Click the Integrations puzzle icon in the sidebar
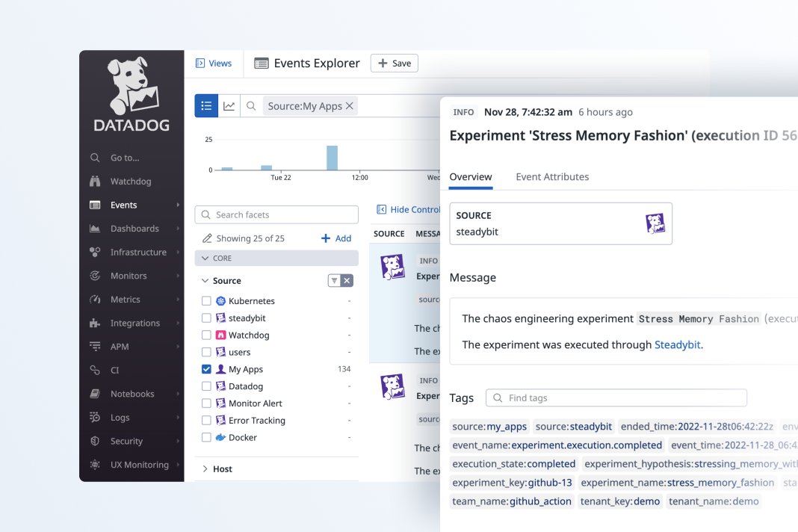 pyautogui.click(x=95, y=323)
